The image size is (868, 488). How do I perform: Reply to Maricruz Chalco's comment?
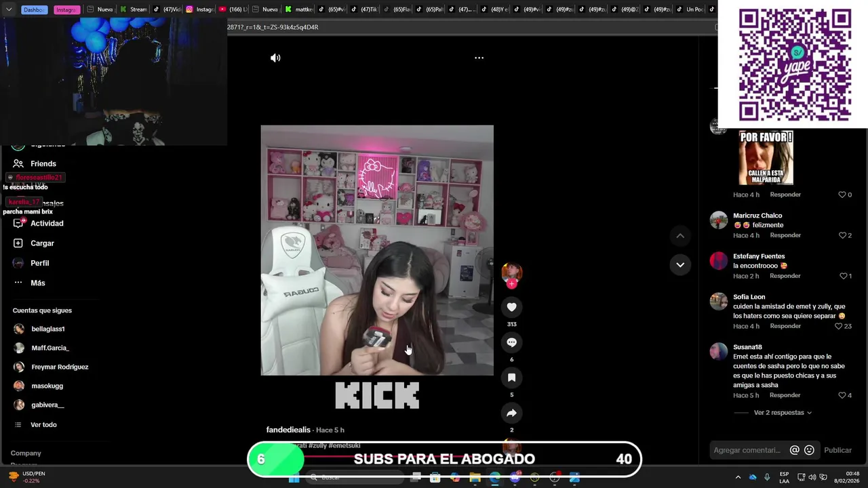[x=785, y=235]
